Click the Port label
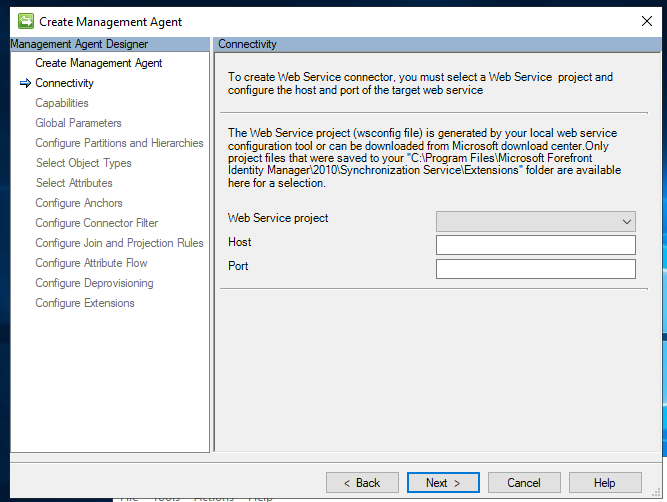 (238, 266)
